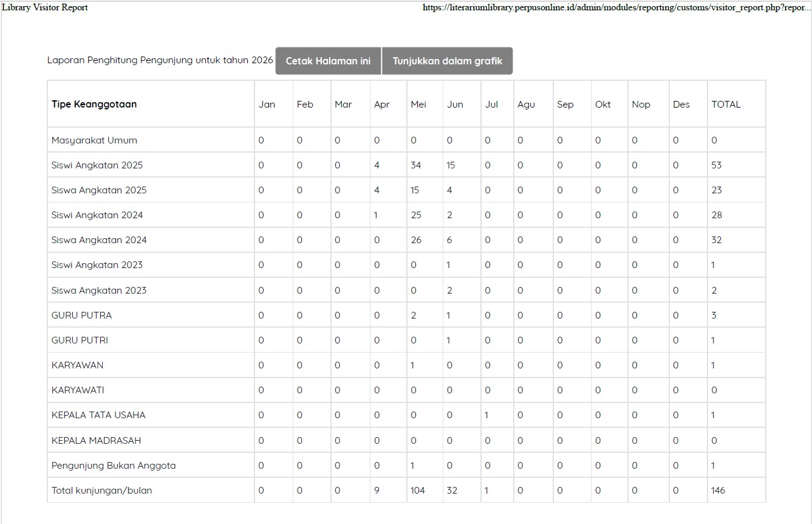
Task: Open the Tunjukkan dalam grafik view
Action: pos(447,61)
